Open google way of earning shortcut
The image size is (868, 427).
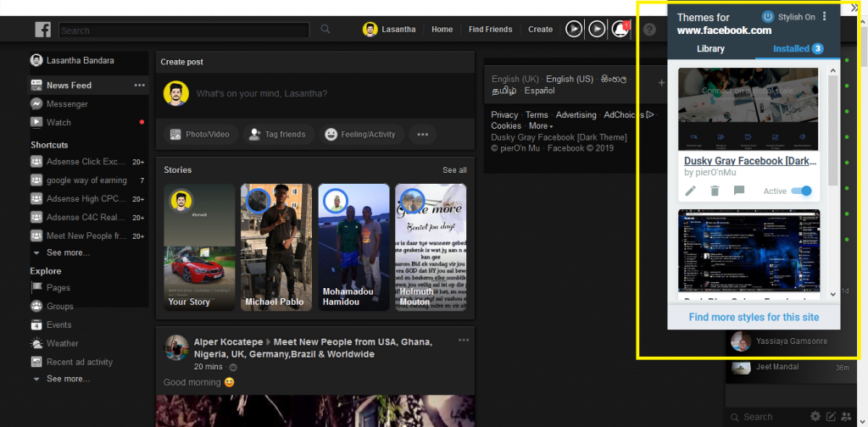[87, 180]
